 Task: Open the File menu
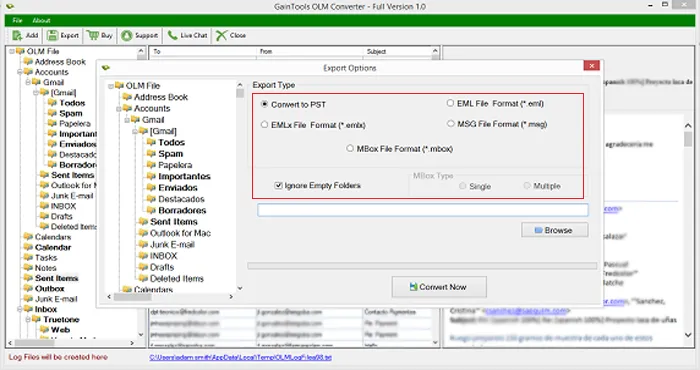tap(17, 21)
